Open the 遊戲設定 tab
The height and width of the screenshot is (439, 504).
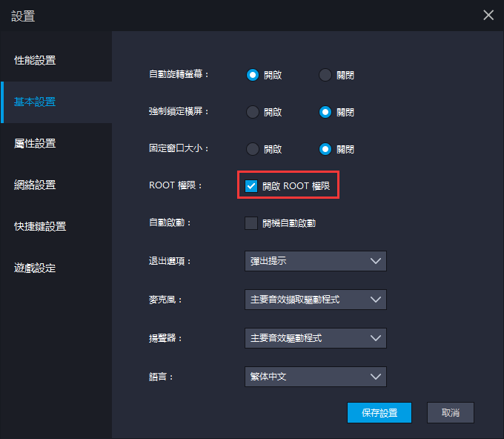(36, 268)
